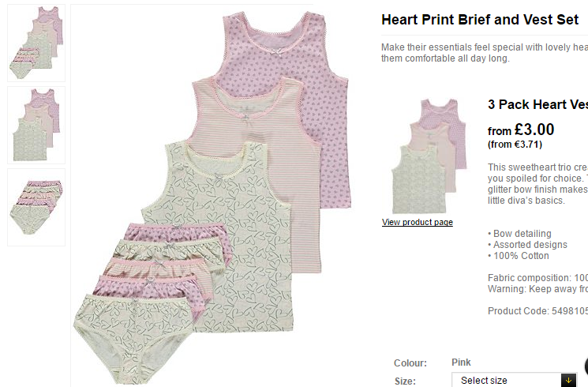Open the 3 Pack Heart Vest product image
This screenshot has height=387, width=588.
coord(429,156)
